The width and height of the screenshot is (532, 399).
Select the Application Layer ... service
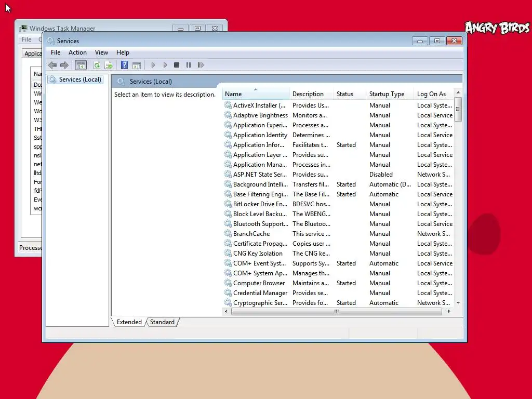(338, 155)
